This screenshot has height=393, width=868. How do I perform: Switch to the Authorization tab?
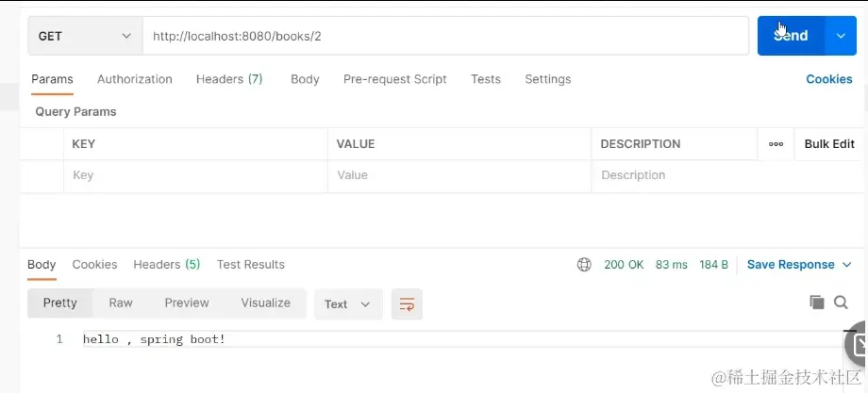click(x=135, y=79)
